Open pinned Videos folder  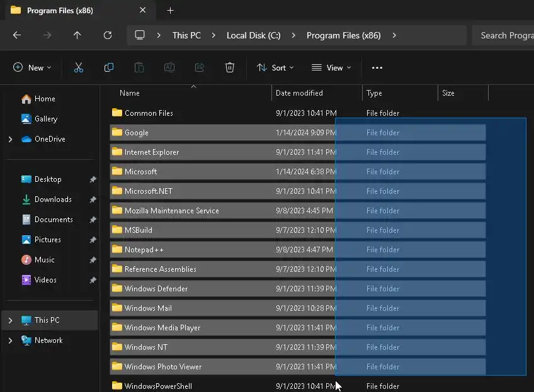45,280
